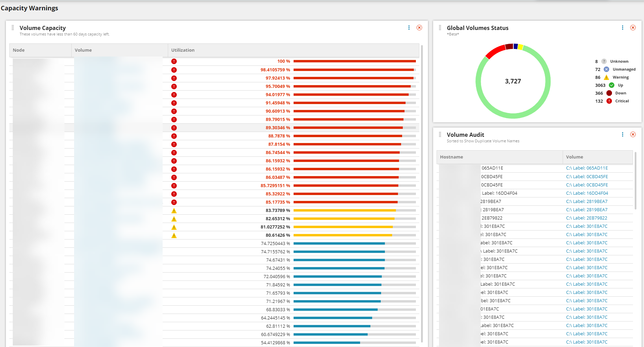Screen dimensions: 644x347
Task: Click the critical icon next to 95.70049 %
Action: coord(174,86)
